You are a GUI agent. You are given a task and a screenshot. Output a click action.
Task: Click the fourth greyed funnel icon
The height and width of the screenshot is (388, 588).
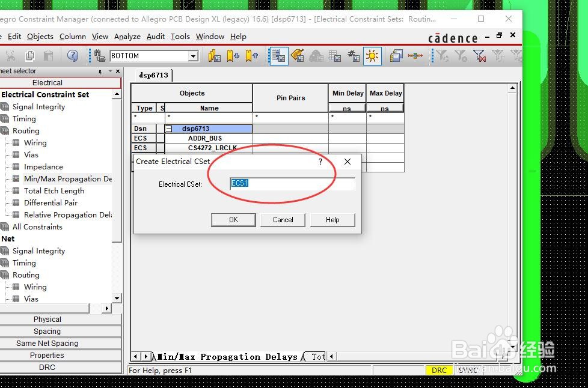pos(498,56)
